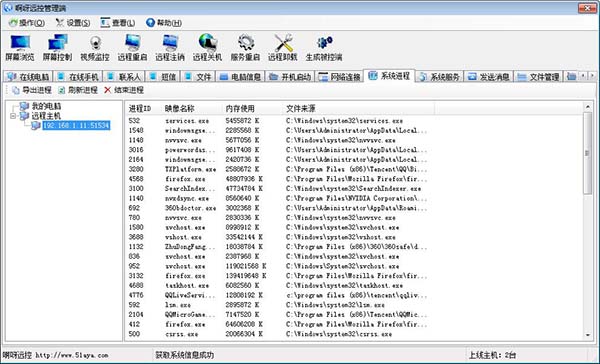The width and height of the screenshot is (600, 364).
Task: Select the powerwordax process row
Action: click(279, 150)
